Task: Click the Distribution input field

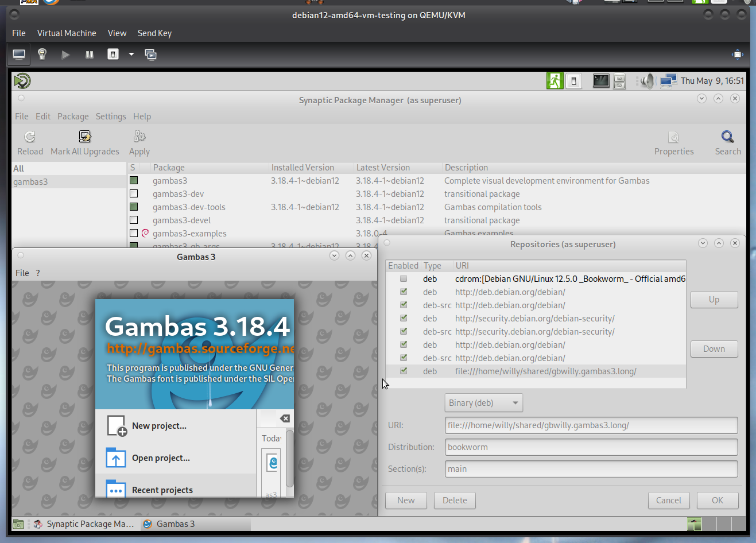Action: 591,447
